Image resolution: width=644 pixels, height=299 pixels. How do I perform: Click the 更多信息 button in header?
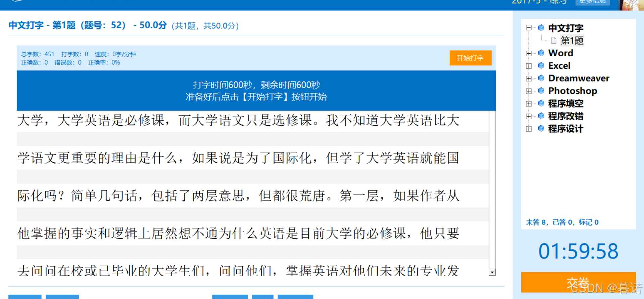[593, 2]
